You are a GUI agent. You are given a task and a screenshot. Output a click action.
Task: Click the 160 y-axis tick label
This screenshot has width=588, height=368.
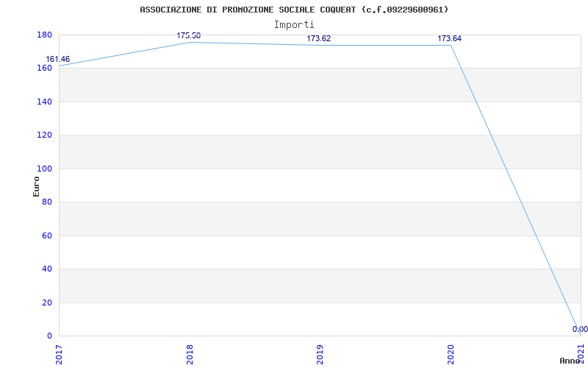tap(44, 68)
